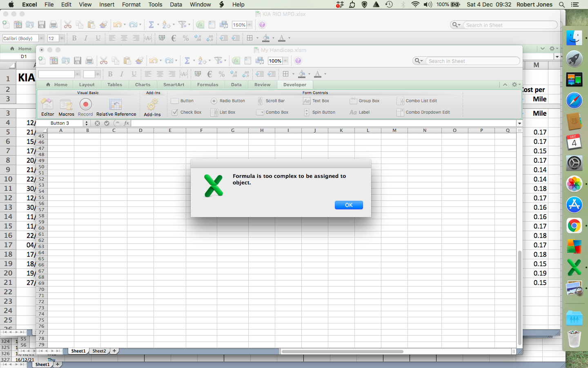This screenshot has height=368, width=588.
Task: Toggle Italic in the KIA RIO MPG window
Action: pos(86,38)
